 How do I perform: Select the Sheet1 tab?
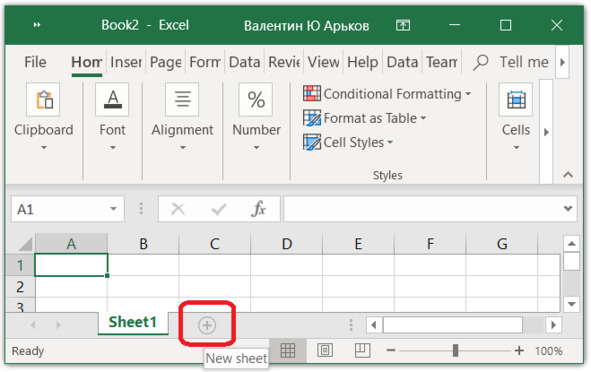(133, 323)
